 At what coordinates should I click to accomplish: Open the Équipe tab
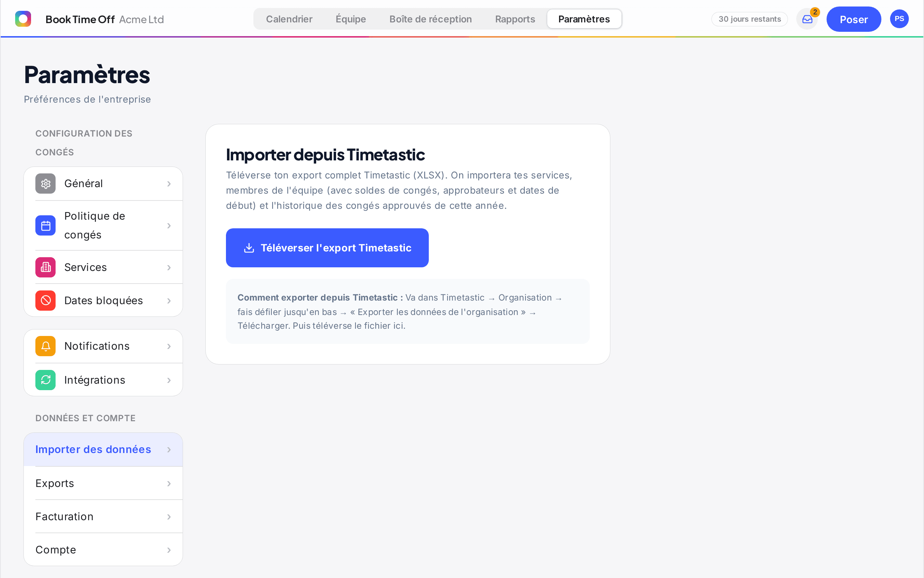[350, 19]
